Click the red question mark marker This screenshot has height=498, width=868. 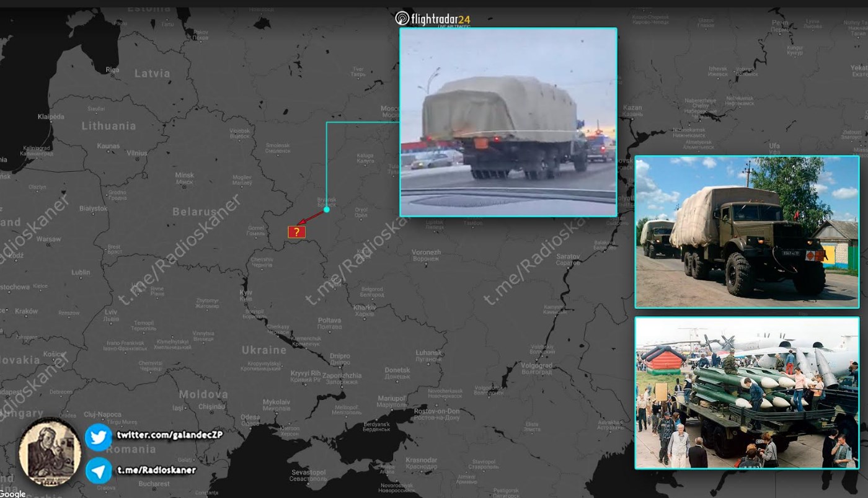click(x=296, y=232)
